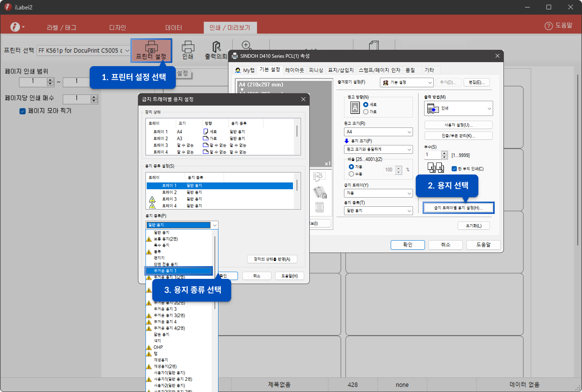Viewport: 582px width, 392px height.
Task: Click portrait page icon in 트레이 1 status row
Action: click(x=206, y=131)
